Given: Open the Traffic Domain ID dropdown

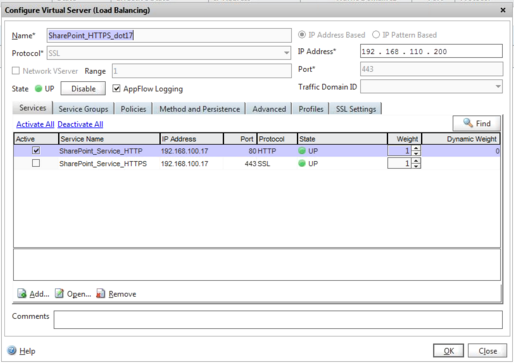Looking at the screenshot, I should pos(498,87).
